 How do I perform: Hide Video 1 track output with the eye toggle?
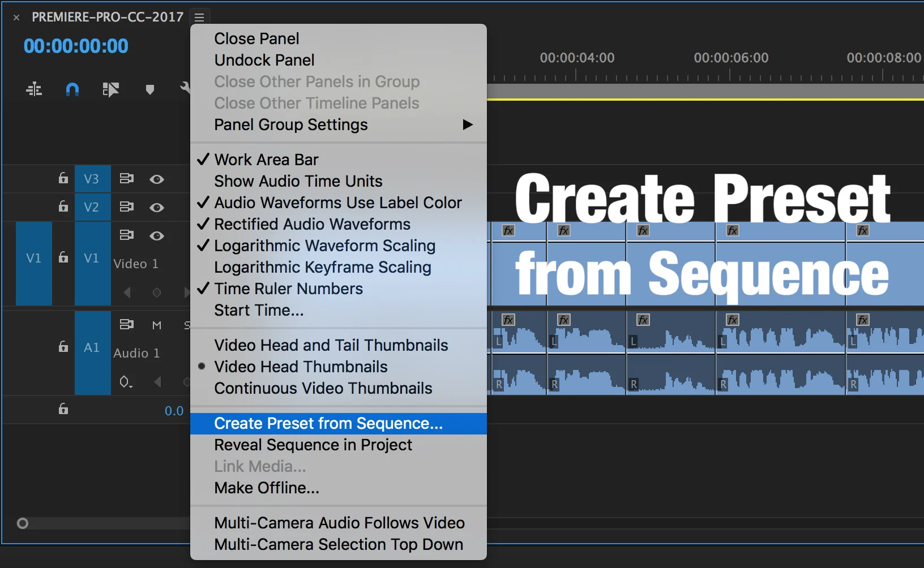click(157, 236)
